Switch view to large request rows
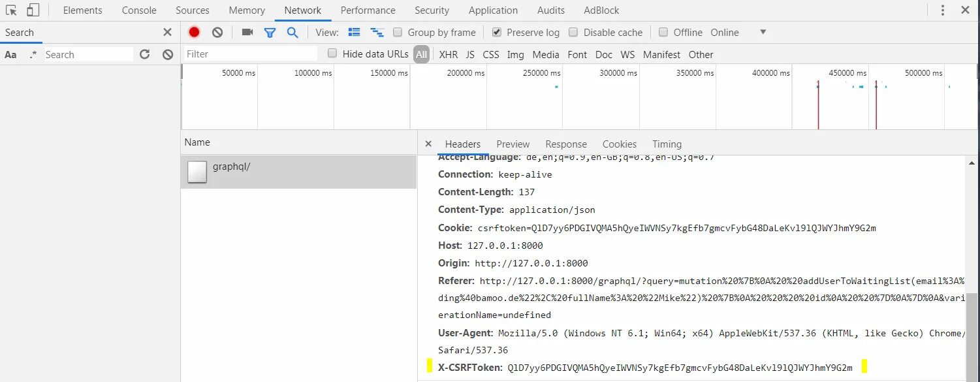Image resolution: width=980 pixels, height=382 pixels. tap(354, 31)
